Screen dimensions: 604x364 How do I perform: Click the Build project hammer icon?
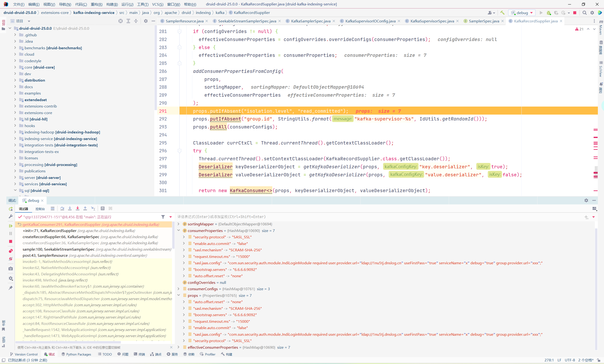click(502, 13)
